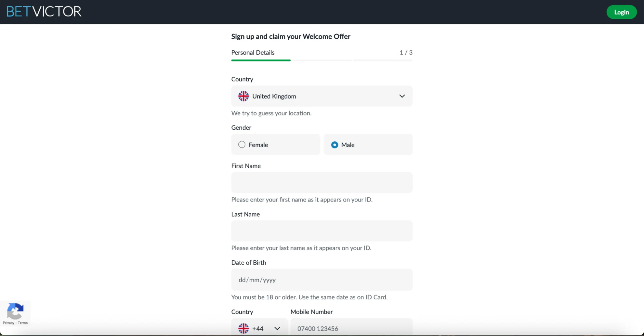Focus the Last Name input field

pos(322,231)
